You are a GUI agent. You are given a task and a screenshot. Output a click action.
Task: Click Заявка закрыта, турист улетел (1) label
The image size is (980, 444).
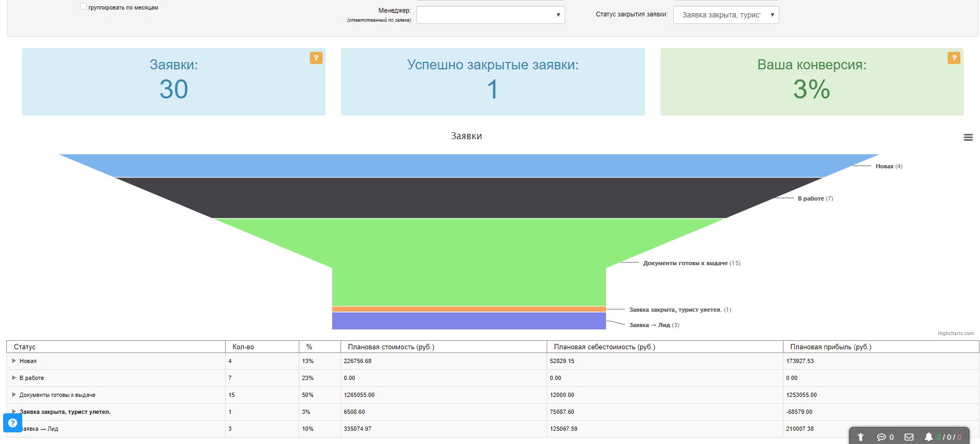(x=680, y=310)
